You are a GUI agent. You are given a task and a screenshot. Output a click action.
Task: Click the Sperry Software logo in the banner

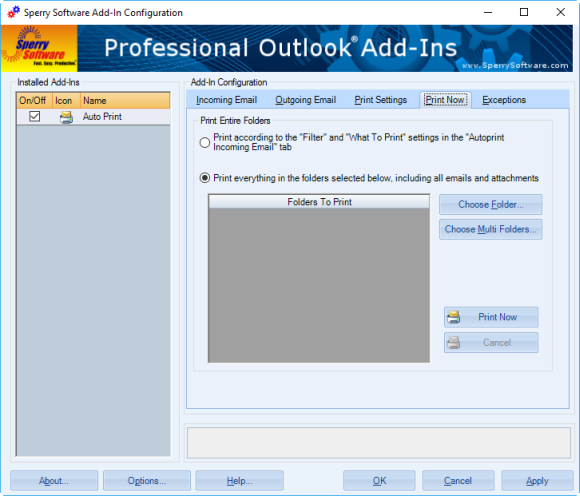click(39, 48)
